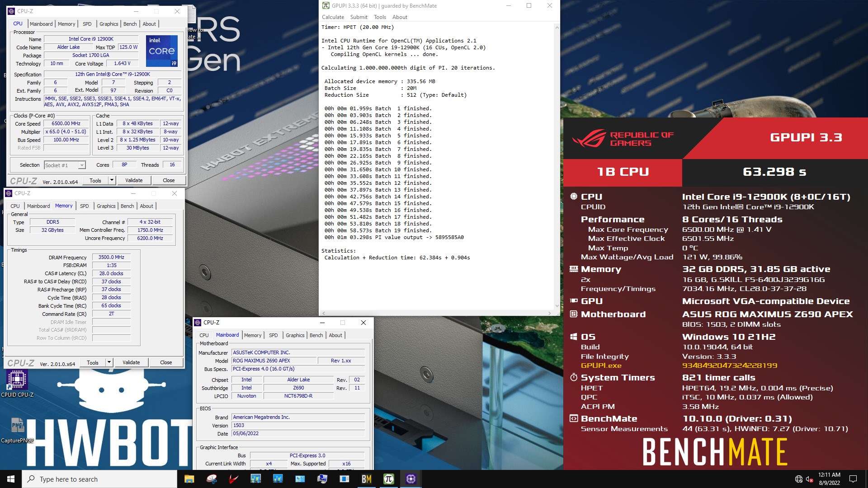The width and height of the screenshot is (868, 488).
Task: Open the BenchMate BM taskbar icon
Action: (x=366, y=479)
